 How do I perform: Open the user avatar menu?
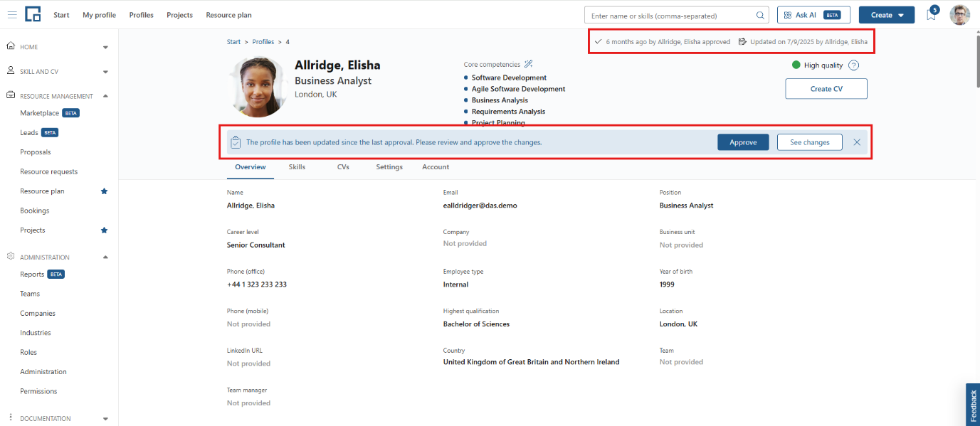[959, 15]
